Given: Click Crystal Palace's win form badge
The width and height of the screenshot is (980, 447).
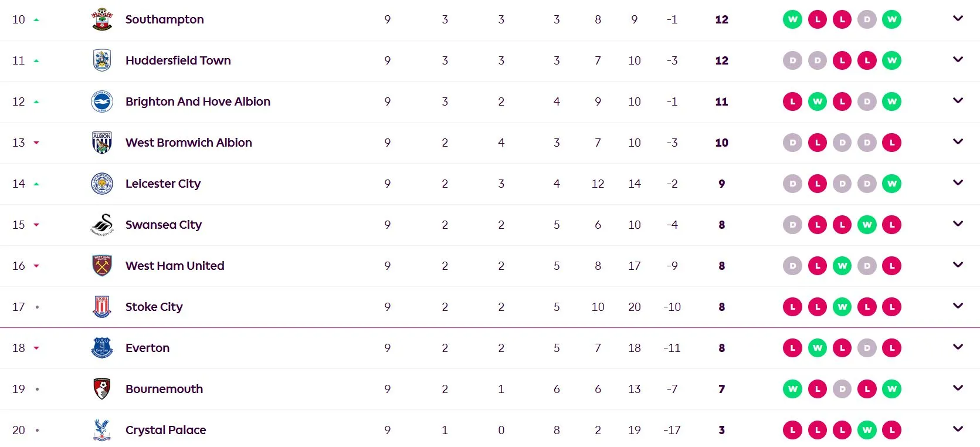Looking at the screenshot, I should tap(867, 430).
